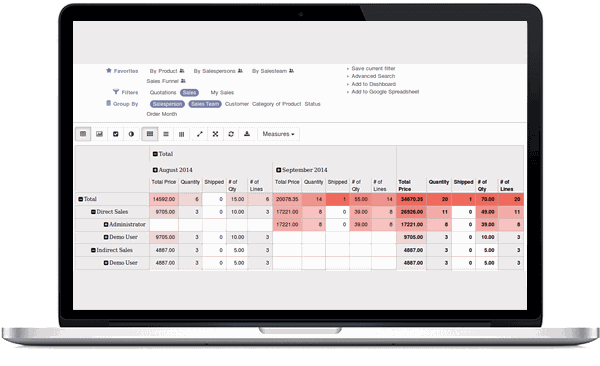Click shared-users icon beside Sales Funnel
Viewport: 600px width, 366px height.
coord(183,81)
